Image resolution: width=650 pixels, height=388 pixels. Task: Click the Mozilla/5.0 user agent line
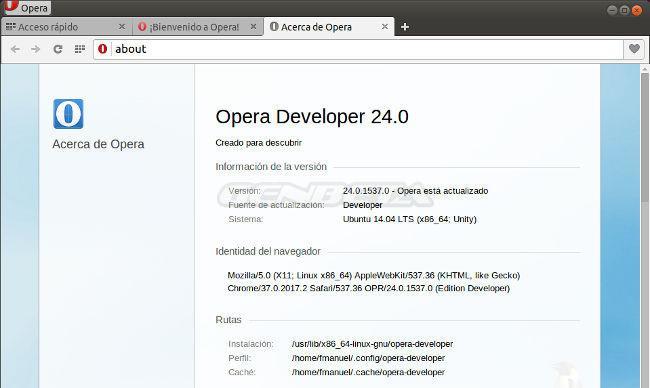click(x=374, y=275)
